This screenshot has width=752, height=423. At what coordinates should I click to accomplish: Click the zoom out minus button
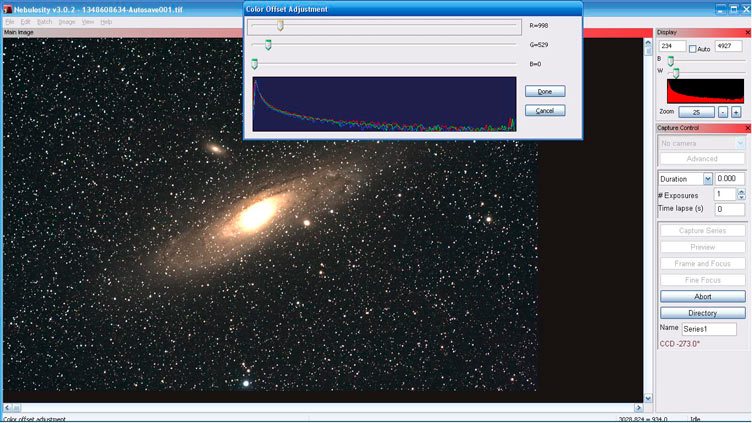[723, 112]
